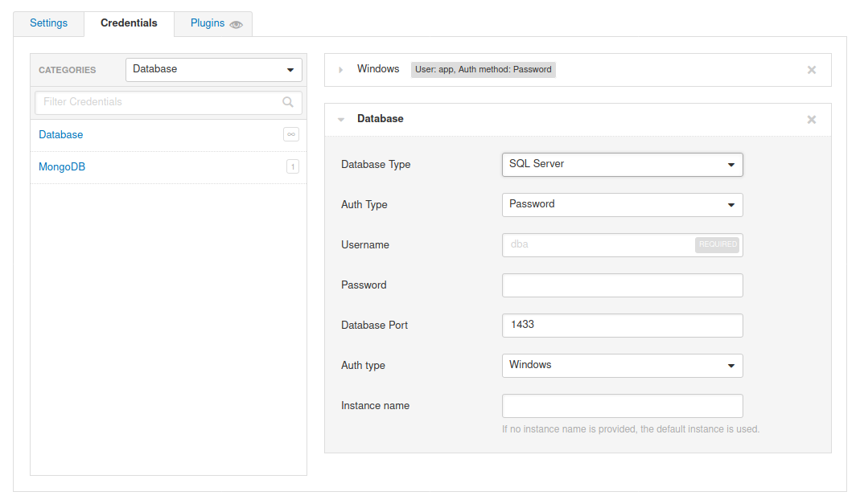Viewport: 860px width, 504px height.
Task: Expand the Windows credential section
Action: (x=341, y=70)
